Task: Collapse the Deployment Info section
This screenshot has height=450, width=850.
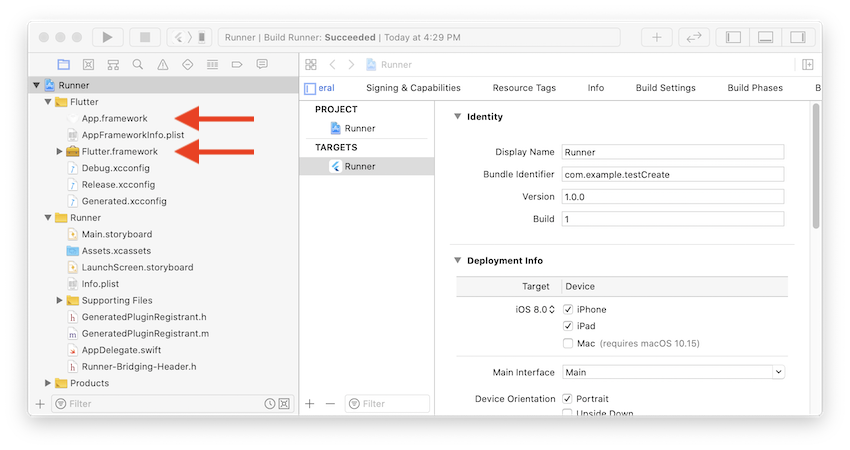Action: click(458, 260)
